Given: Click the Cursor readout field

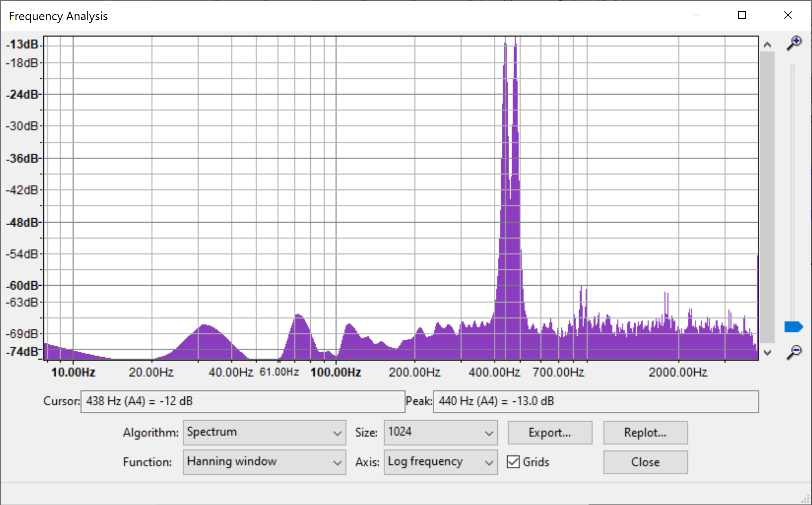Looking at the screenshot, I should coord(243,401).
